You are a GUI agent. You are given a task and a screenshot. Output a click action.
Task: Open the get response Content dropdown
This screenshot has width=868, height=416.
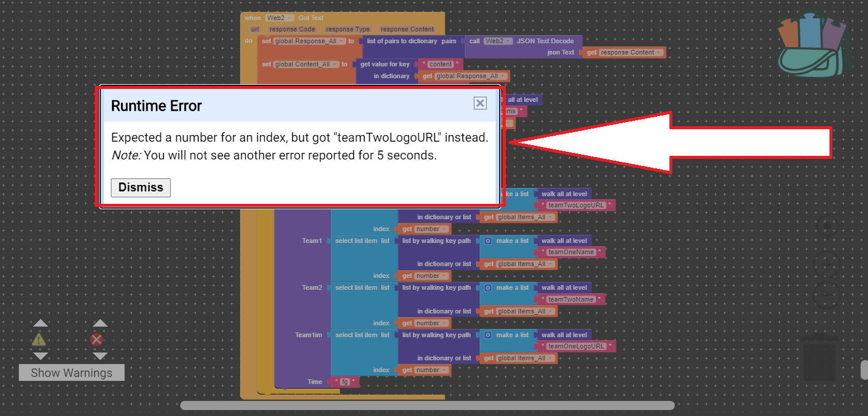click(659, 52)
